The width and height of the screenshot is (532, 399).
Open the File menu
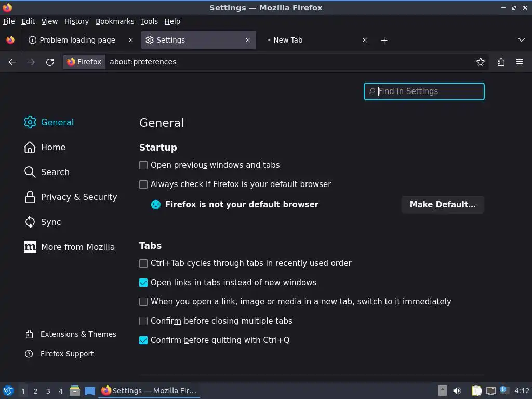tap(9, 21)
